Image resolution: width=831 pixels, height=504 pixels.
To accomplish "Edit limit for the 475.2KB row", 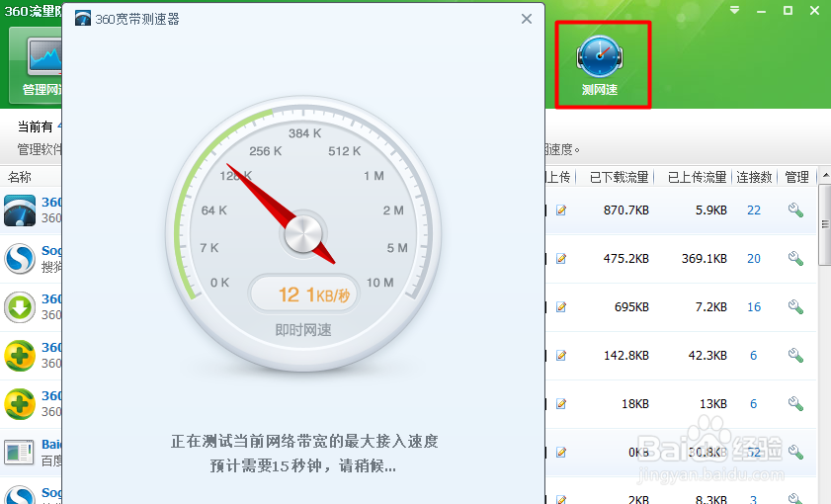I will [x=561, y=259].
